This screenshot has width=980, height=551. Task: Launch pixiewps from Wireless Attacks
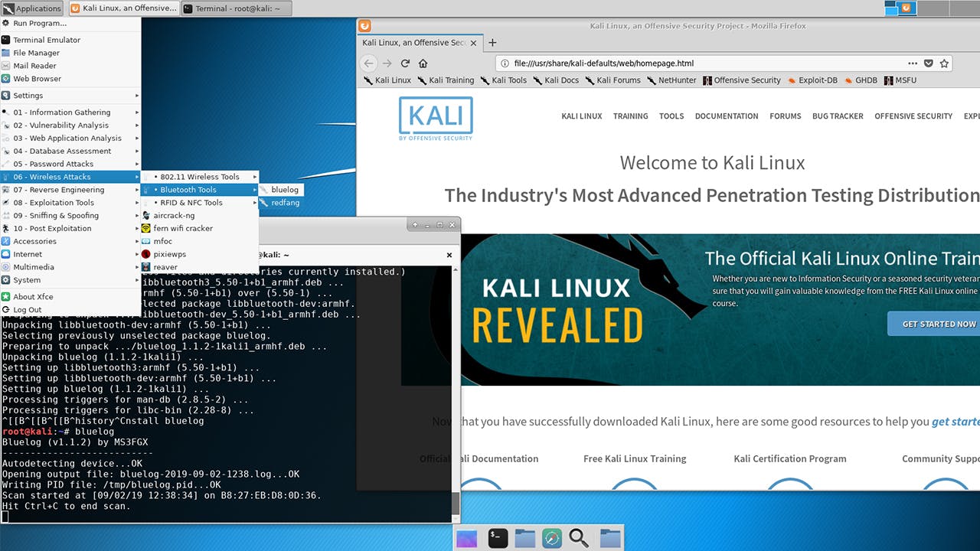[x=200, y=254]
